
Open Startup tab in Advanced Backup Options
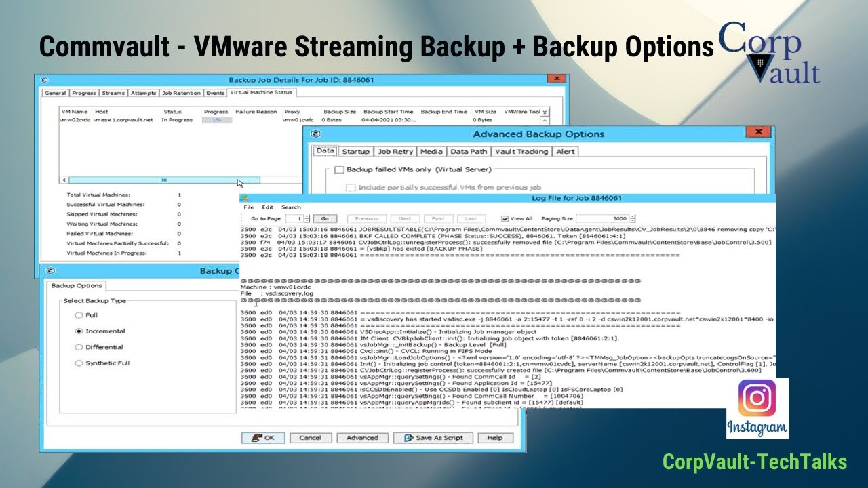point(356,152)
